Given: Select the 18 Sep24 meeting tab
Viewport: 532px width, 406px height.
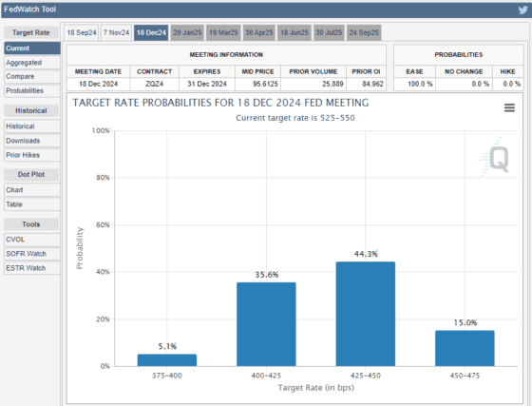Looking at the screenshot, I should 82,32.
